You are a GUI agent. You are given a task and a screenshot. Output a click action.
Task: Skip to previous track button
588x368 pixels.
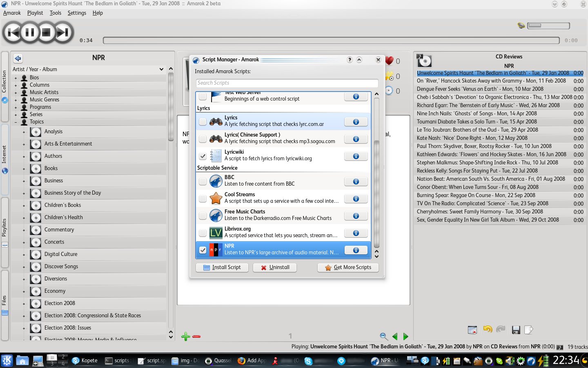tap(13, 32)
